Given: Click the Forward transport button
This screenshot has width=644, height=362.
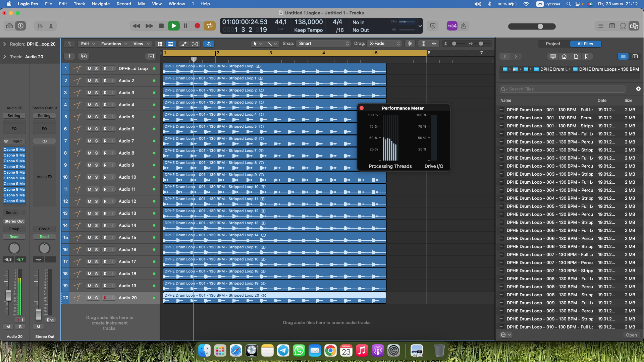Looking at the screenshot, I should pos(149,26).
